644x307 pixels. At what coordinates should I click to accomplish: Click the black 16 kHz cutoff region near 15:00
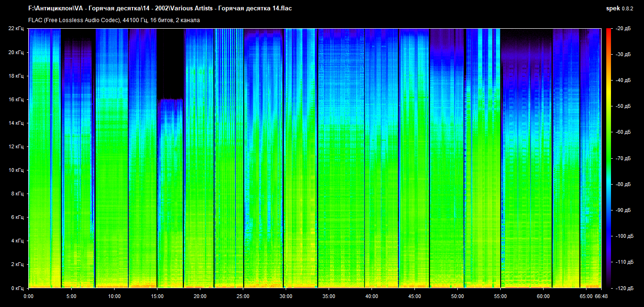[x=170, y=64]
